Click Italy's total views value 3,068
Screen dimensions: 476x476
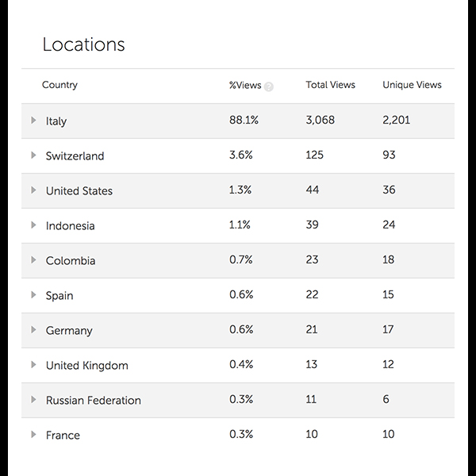coord(321,120)
